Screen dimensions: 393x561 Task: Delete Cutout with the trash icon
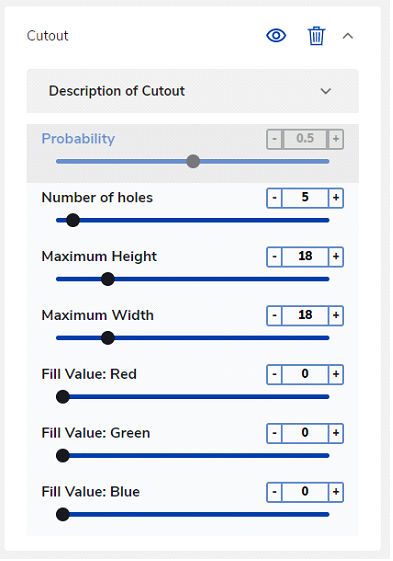tap(316, 36)
